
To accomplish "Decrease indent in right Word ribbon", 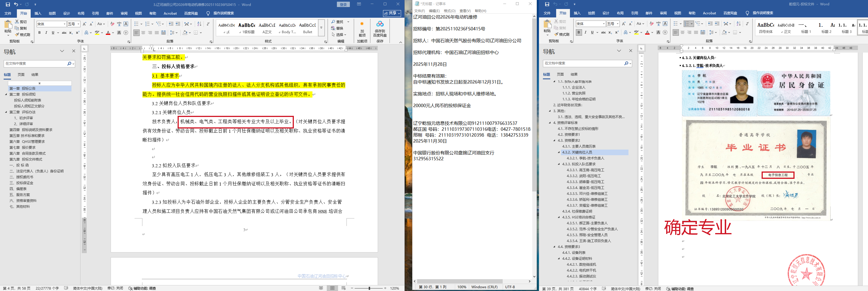I will [x=710, y=24].
